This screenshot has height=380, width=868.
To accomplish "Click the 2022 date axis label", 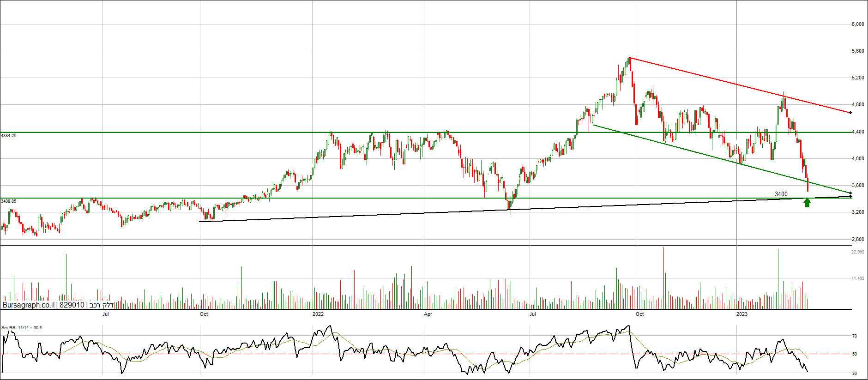I will [318, 314].
